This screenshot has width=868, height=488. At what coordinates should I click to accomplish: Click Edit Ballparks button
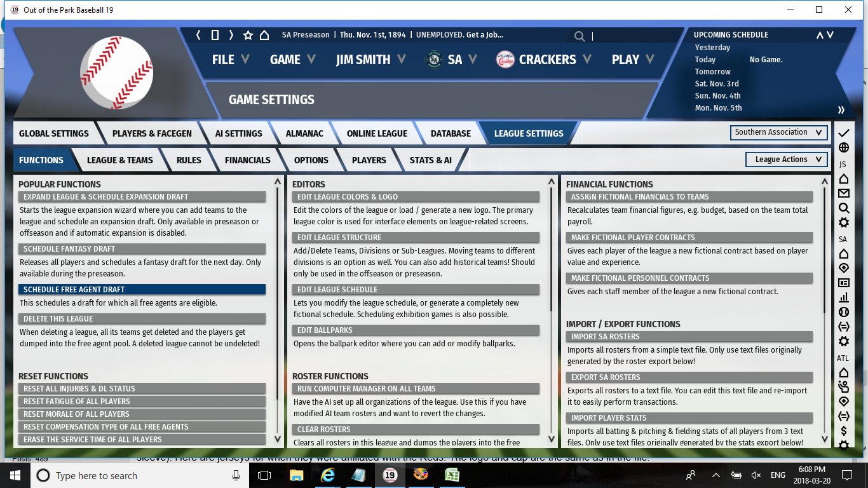(x=416, y=330)
